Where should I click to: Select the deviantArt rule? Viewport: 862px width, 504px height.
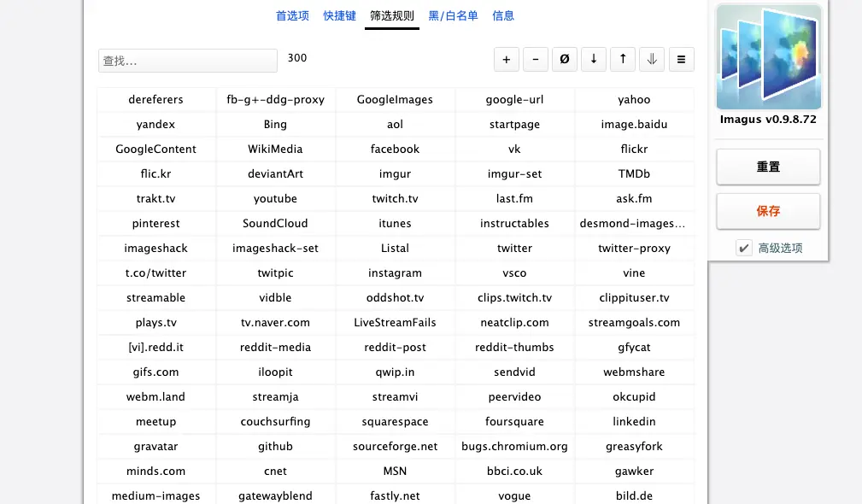click(275, 173)
